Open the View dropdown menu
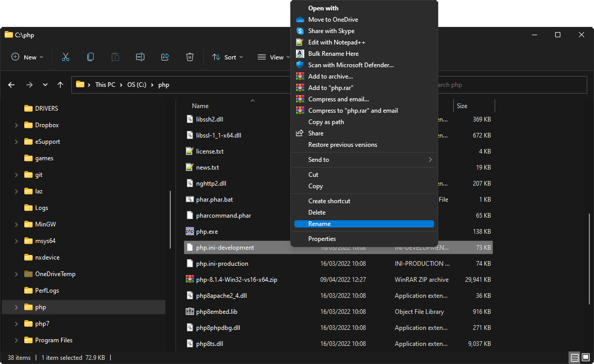 pos(274,57)
